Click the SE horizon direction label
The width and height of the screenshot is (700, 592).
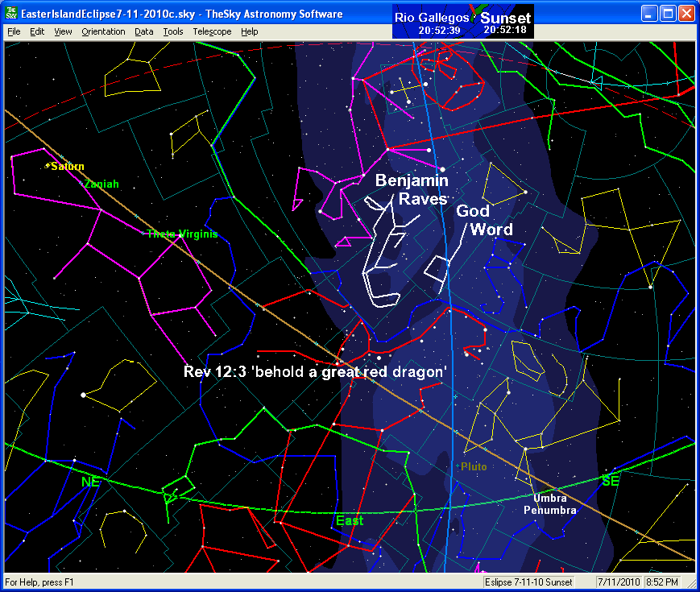(611, 480)
